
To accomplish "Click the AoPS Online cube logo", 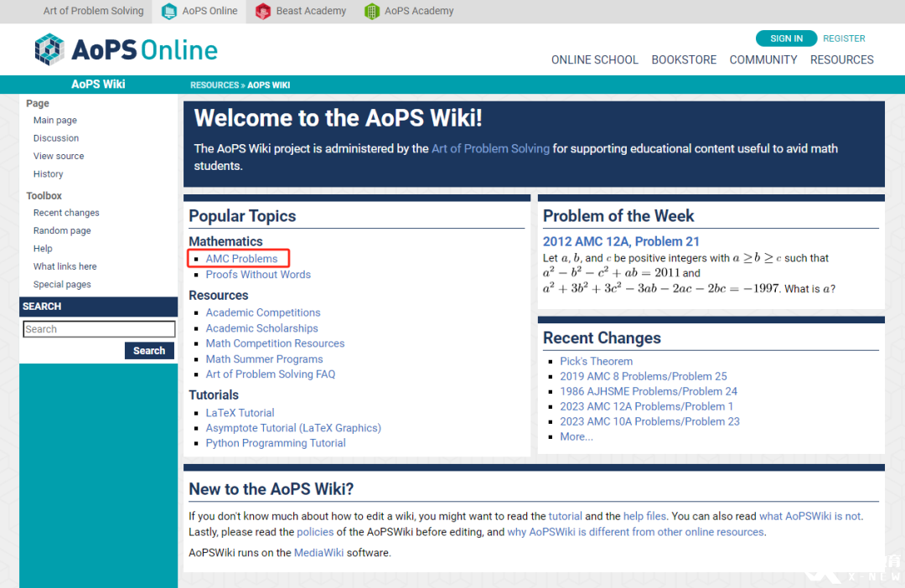I will pyautogui.click(x=49, y=49).
